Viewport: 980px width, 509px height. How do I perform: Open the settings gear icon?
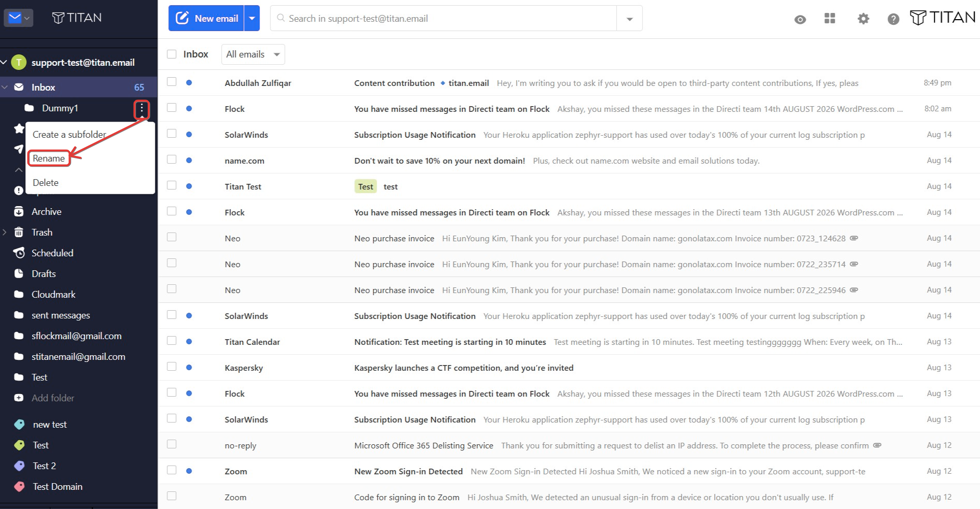click(863, 19)
